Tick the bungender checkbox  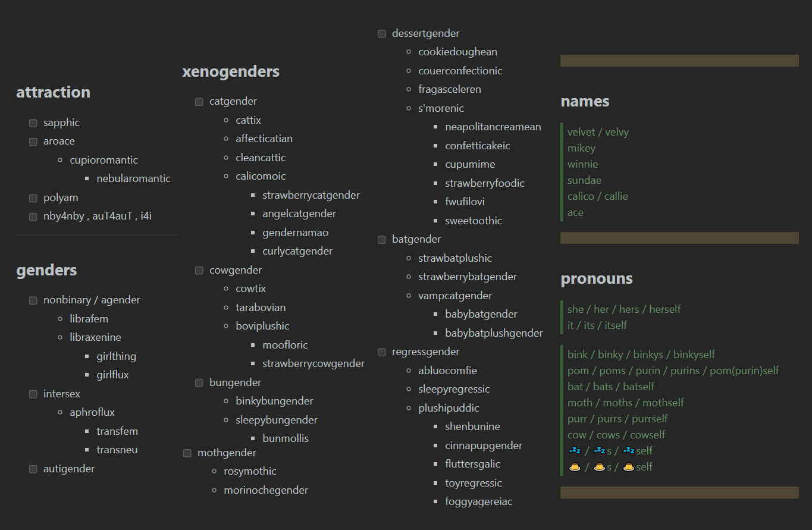[199, 383]
